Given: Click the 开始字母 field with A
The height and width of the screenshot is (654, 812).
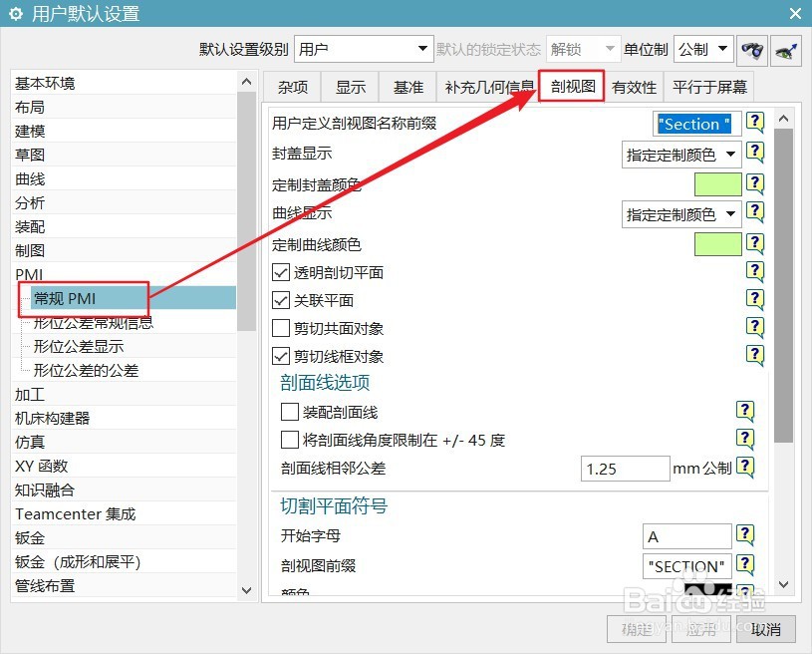Looking at the screenshot, I should point(686,536).
